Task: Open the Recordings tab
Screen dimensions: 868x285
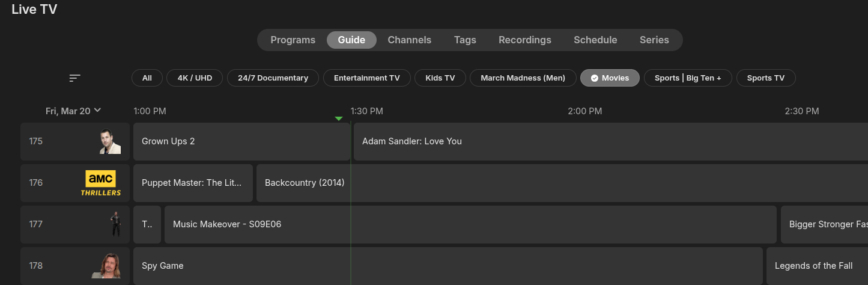Action: click(524, 40)
